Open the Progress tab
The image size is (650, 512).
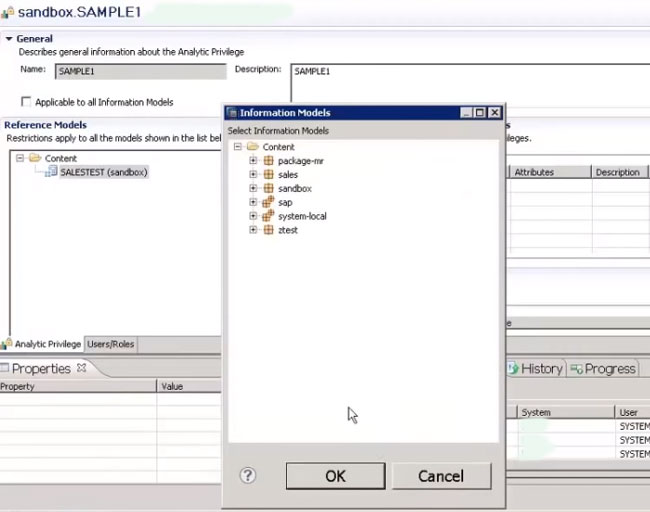pos(603,369)
